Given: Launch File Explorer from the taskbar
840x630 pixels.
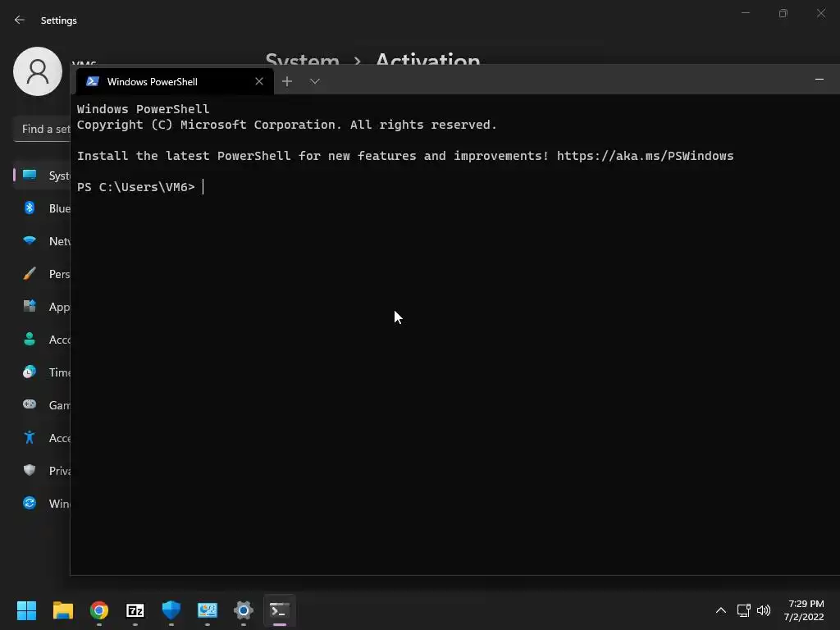Looking at the screenshot, I should [x=62, y=610].
